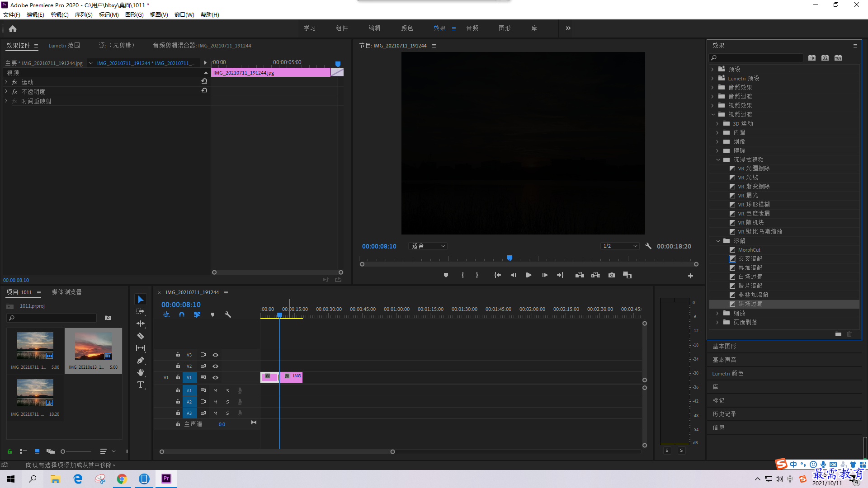
Task: Expand the 运动 Motion effect properties
Action: (x=6, y=82)
